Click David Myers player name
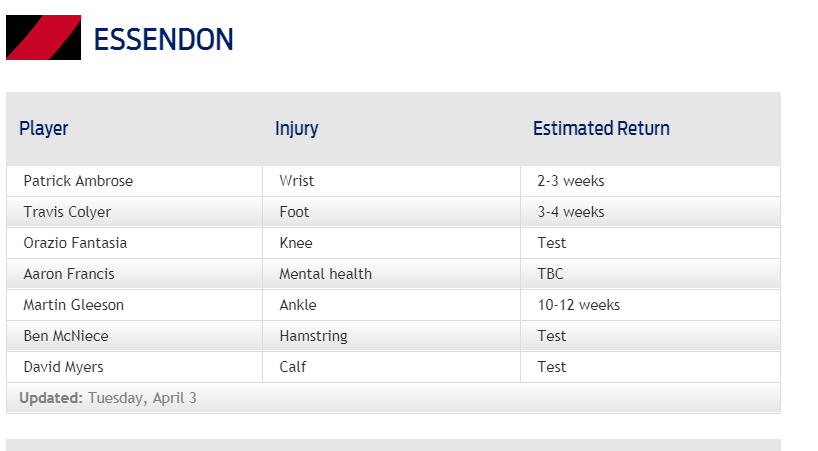 [64, 367]
